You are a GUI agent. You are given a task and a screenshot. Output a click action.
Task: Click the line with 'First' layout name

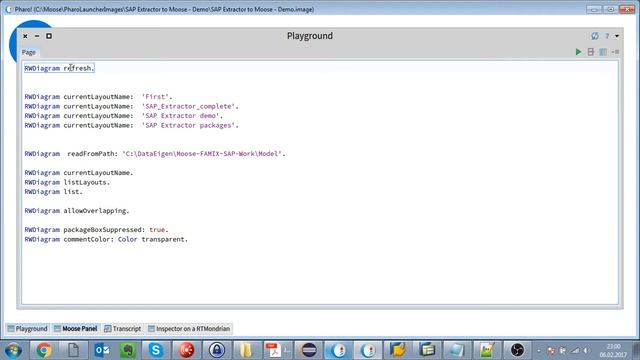(98, 97)
